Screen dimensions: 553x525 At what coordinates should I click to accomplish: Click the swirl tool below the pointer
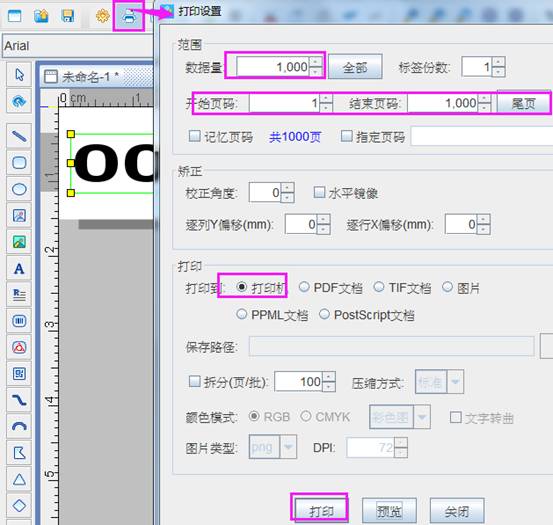[x=19, y=102]
